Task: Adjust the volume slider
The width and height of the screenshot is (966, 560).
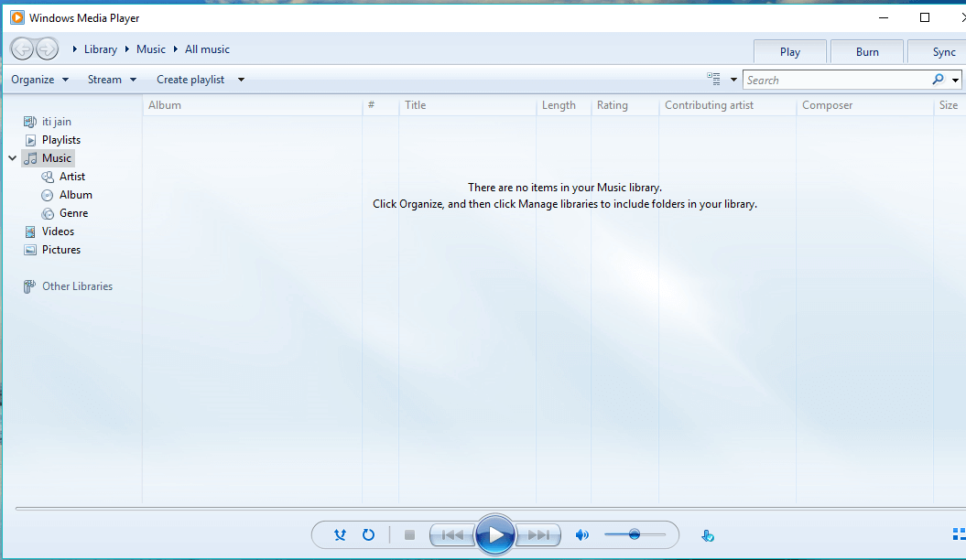Action: coord(635,534)
